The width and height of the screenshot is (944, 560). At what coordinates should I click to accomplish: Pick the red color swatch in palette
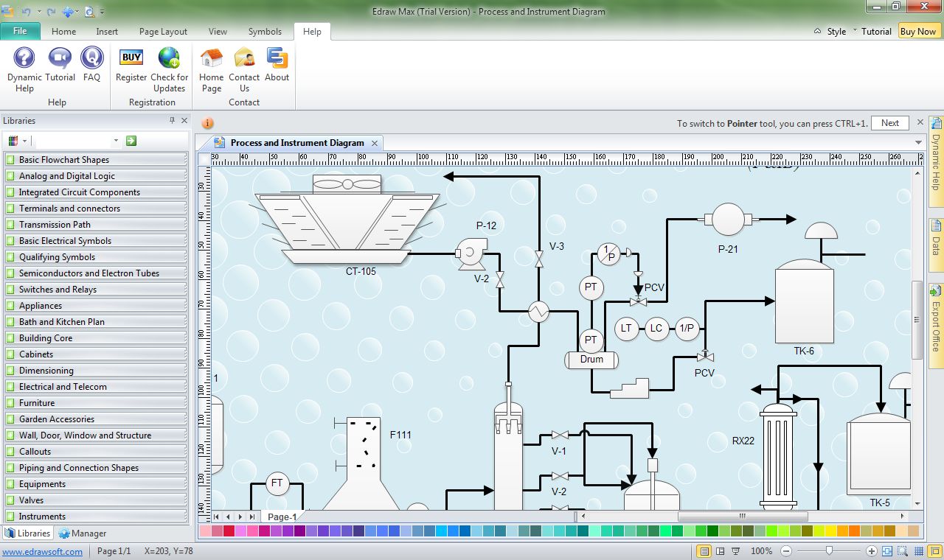[229, 531]
